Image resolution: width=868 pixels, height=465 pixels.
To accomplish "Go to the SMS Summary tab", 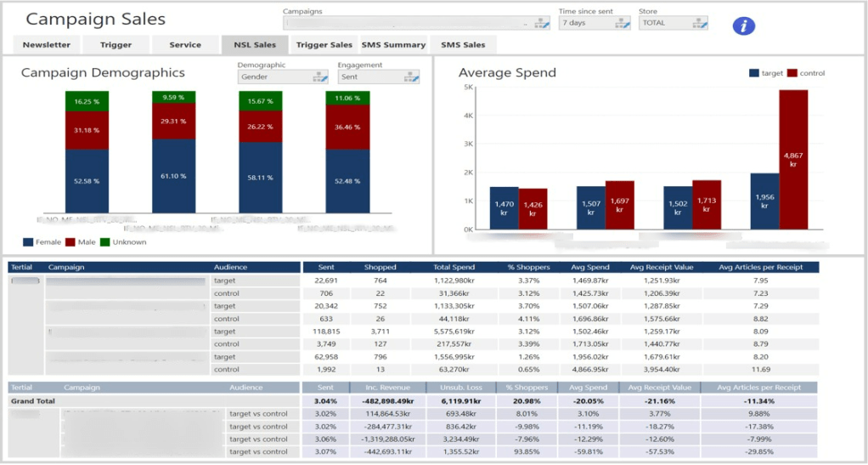I will pyautogui.click(x=392, y=45).
